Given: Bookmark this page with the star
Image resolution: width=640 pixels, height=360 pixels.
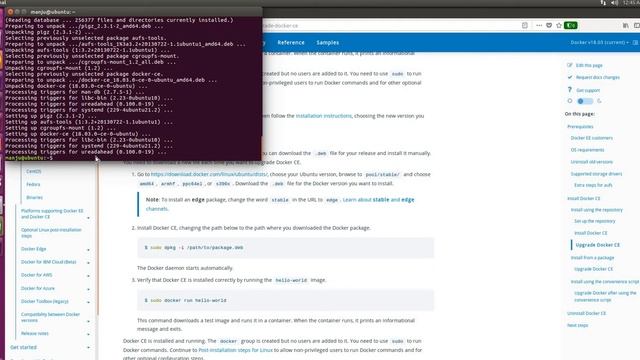Looking at the screenshot, I should point(559,25).
